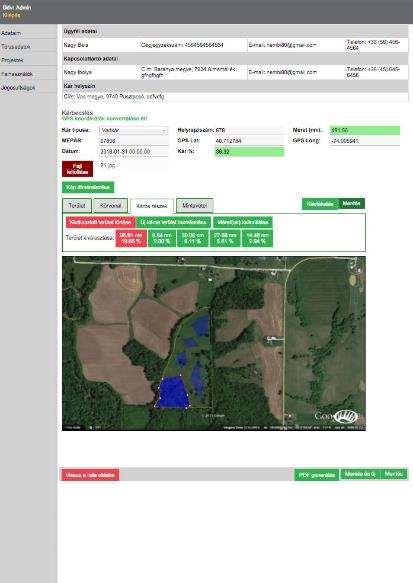The width and height of the screenshot is (413, 583).
Task: Click the GPS koordináták green link
Action: coord(104,119)
